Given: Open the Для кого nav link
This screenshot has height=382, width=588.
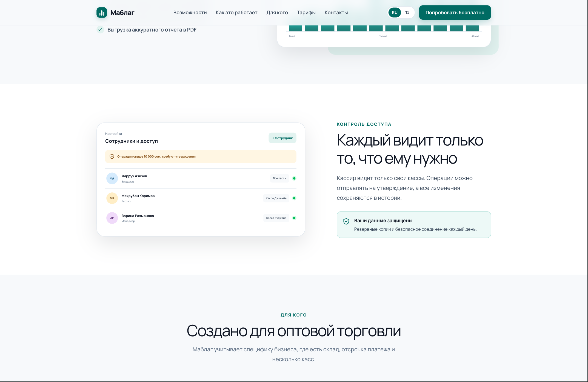Looking at the screenshot, I should click(x=277, y=13).
